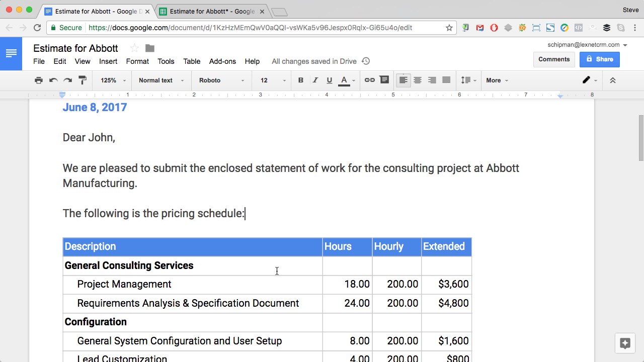Click the move to folder icon
Image resolution: width=644 pixels, height=362 pixels.
click(x=150, y=48)
